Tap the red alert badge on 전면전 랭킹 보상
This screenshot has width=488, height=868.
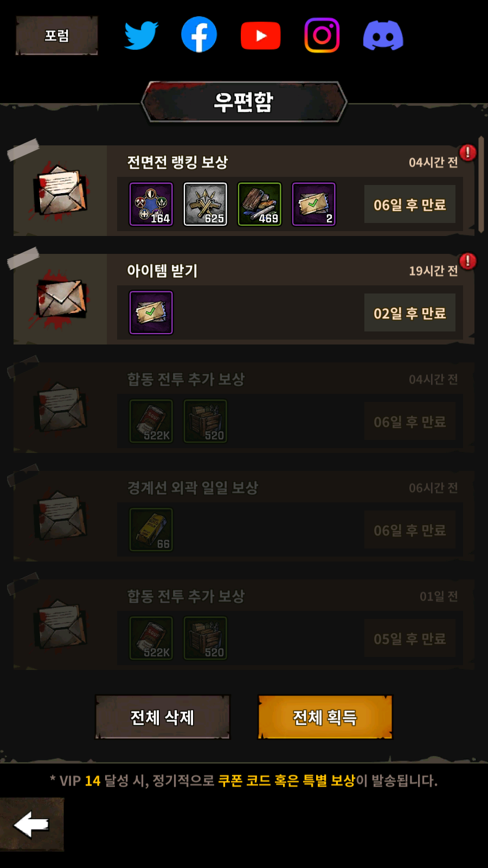[x=467, y=152]
